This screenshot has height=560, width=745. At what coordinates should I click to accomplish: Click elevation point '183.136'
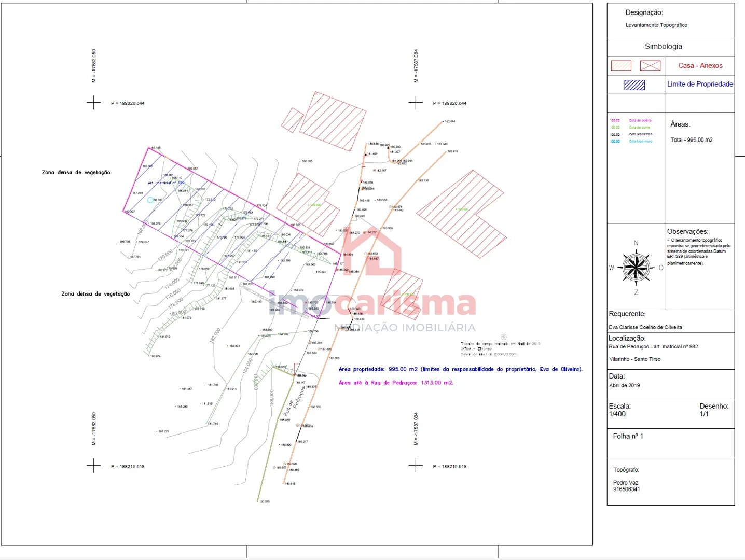click(x=423, y=180)
